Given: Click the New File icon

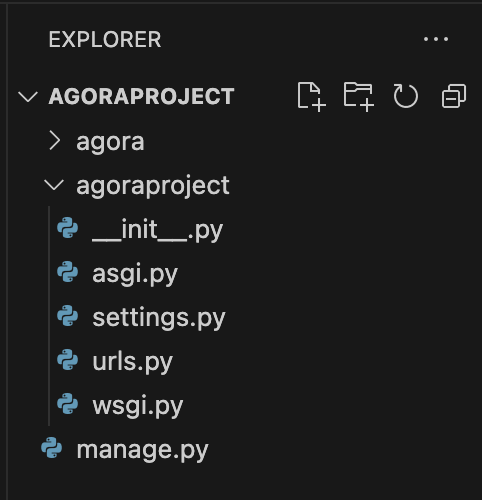Looking at the screenshot, I should coord(311,96).
